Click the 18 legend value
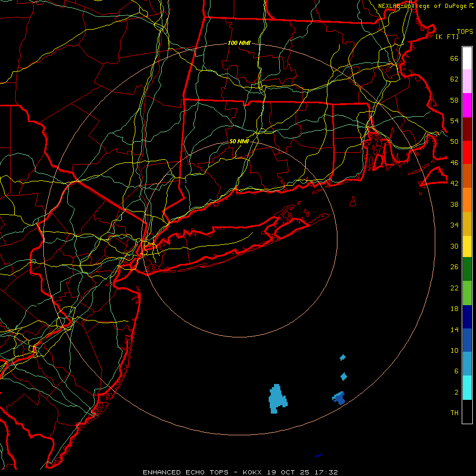 (x=454, y=309)
